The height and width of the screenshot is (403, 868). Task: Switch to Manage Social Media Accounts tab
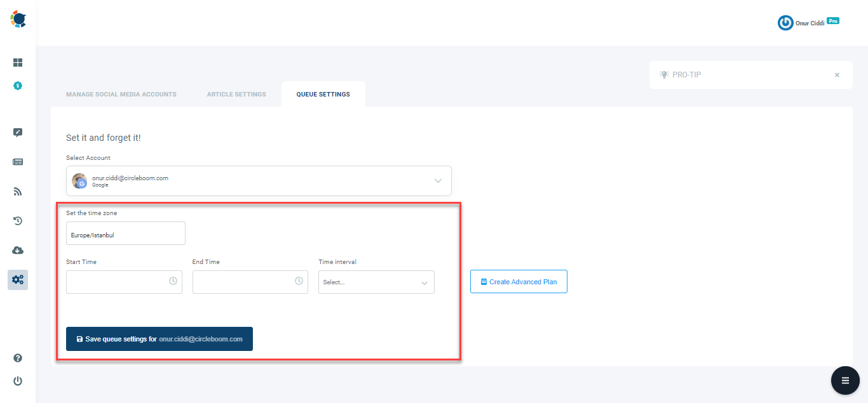(121, 95)
